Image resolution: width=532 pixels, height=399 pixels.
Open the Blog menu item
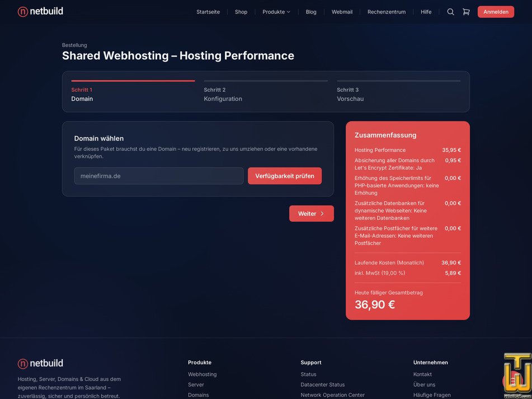coord(311,12)
